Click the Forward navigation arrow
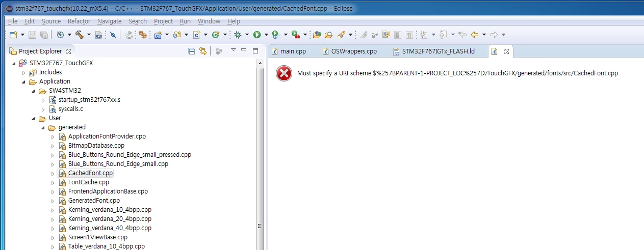644x250 pixels. tap(494, 35)
